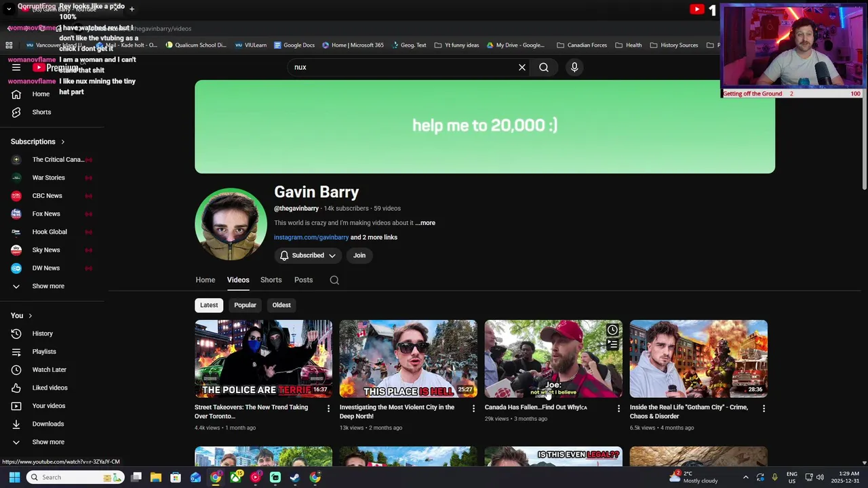
Task: Open Street Takeovers video thumbnail
Action: [x=264, y=359]
